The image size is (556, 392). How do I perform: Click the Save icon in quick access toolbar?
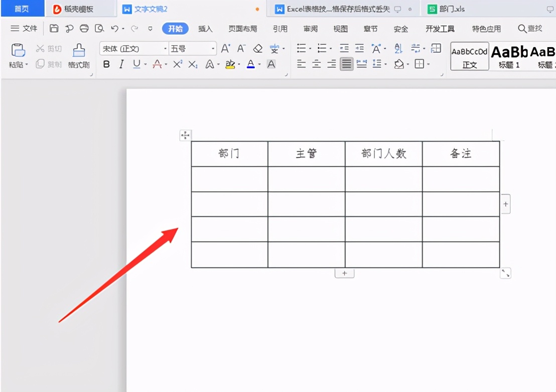(54, 29)
